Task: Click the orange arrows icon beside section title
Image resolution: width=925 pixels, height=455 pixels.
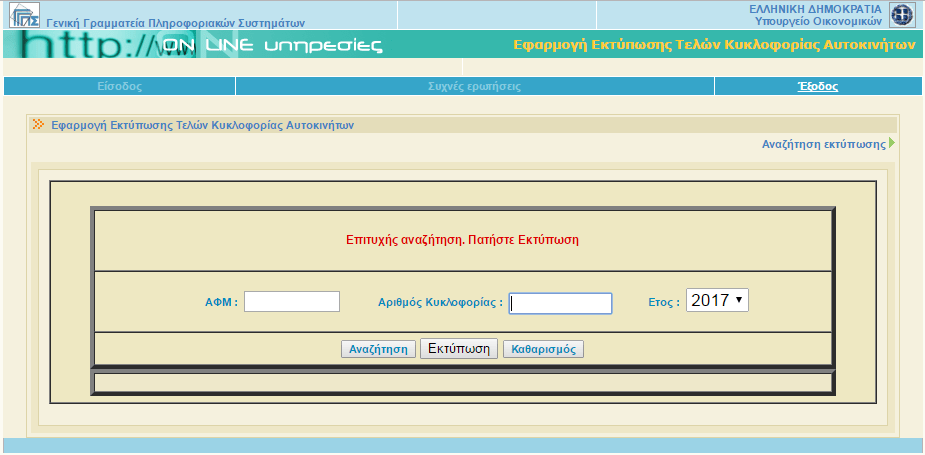Action: point(38,125)
